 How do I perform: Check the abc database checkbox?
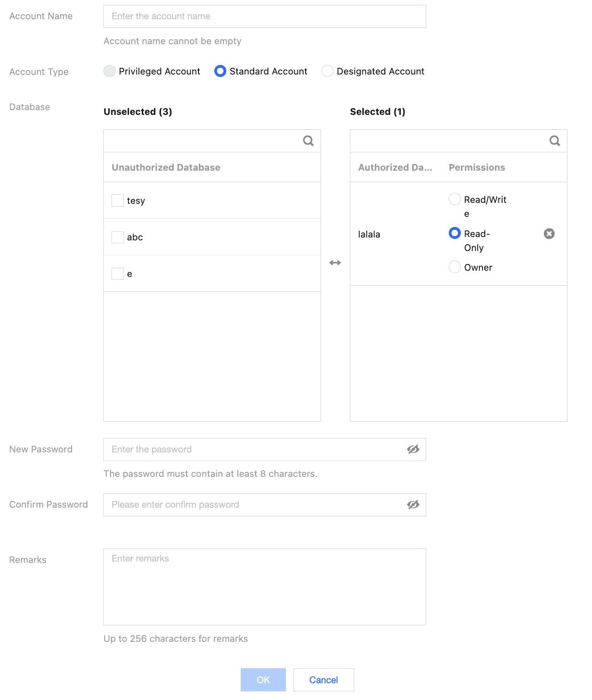(118, 237)
